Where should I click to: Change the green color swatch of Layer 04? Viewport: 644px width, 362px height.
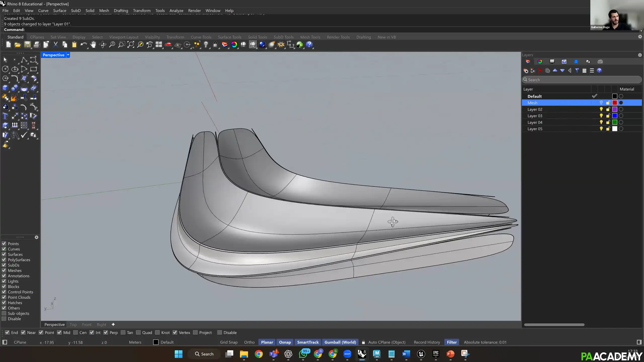click(x=615, y=122)
